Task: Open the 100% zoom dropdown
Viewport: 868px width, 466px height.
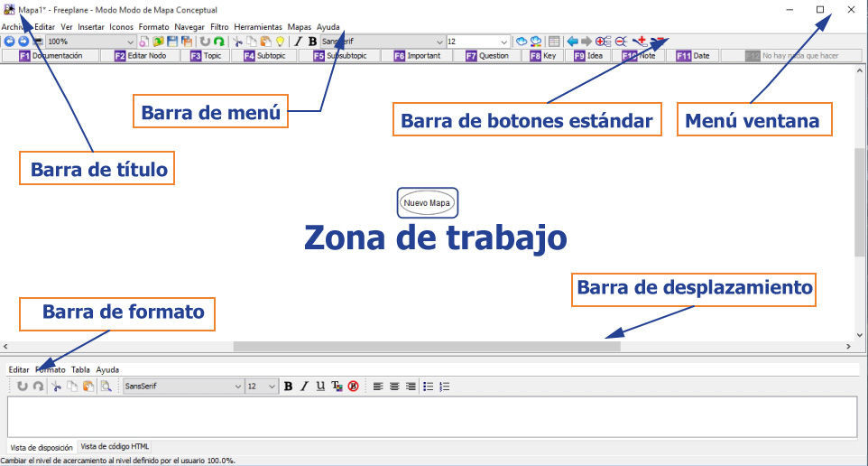Action: (130, 42)
